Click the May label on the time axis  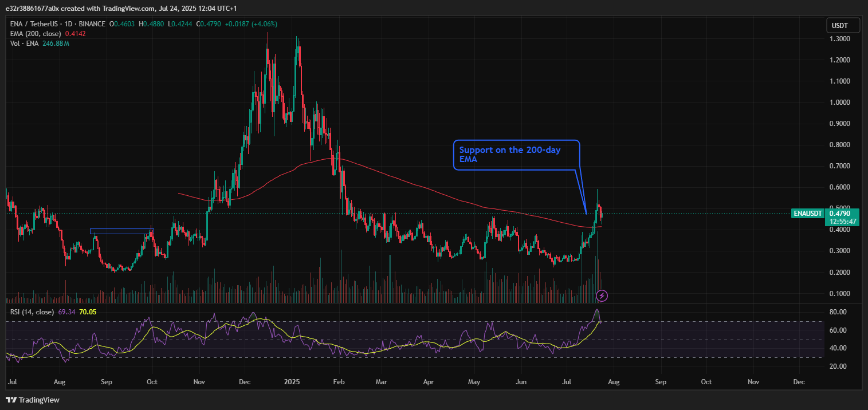474,381
